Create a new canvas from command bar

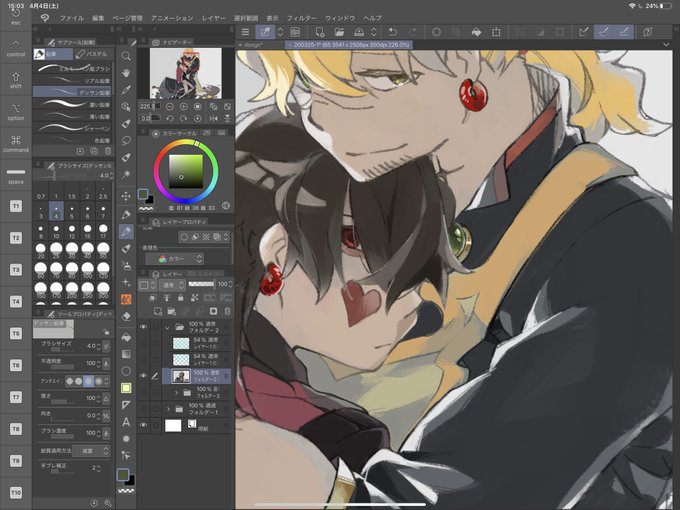point(320,32)
